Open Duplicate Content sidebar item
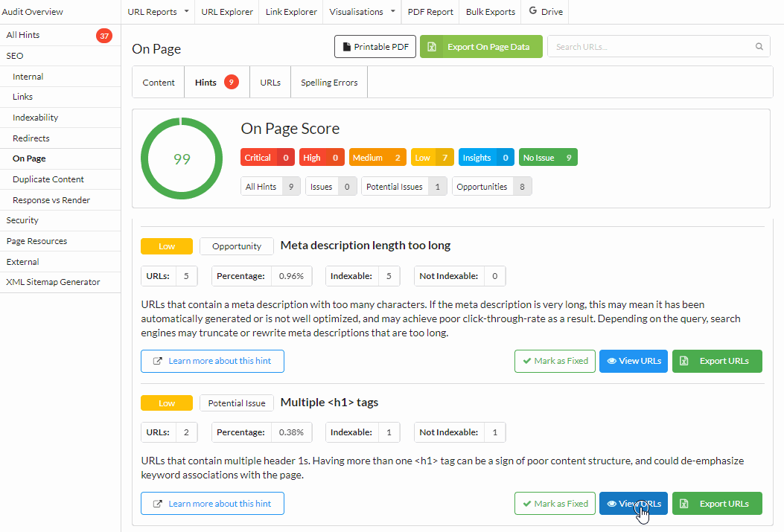The width and height of the screenshot is (784, 532). [x=60, y=179]
